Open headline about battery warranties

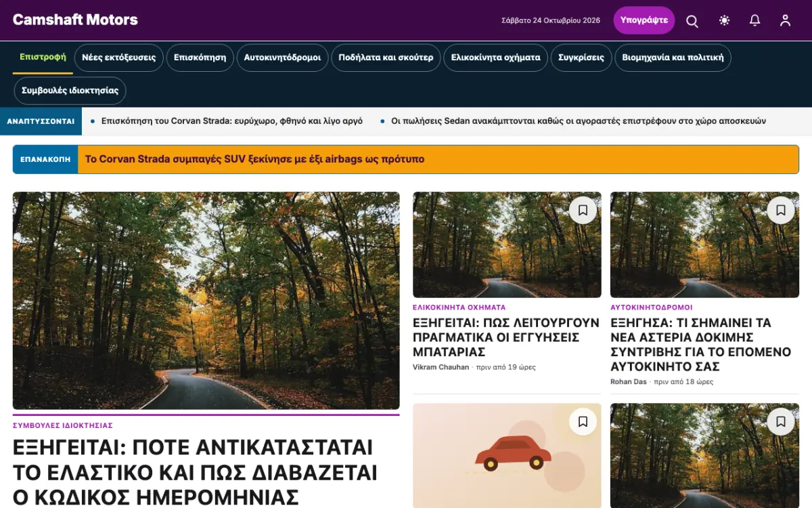[x=506, y=337]
